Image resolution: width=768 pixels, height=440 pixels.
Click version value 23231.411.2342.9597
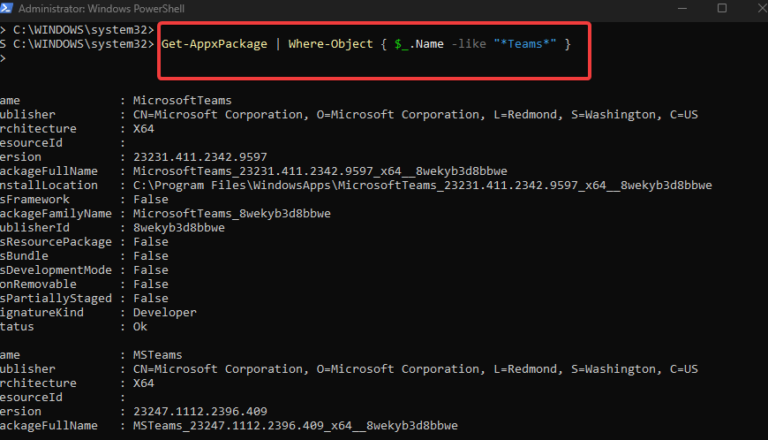point(200,157)
